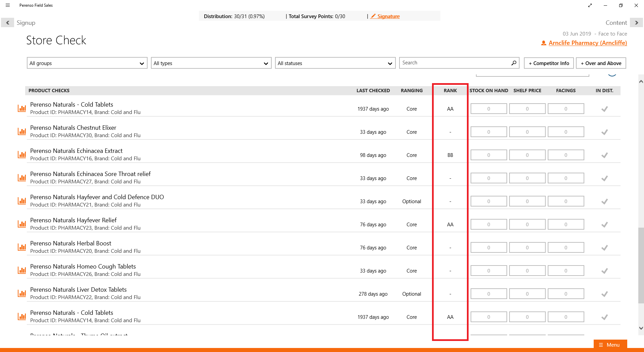Select the Perenso Naturals Herbal Boost product name
Viewport: 644px width, 352px height.
(70, 243)
